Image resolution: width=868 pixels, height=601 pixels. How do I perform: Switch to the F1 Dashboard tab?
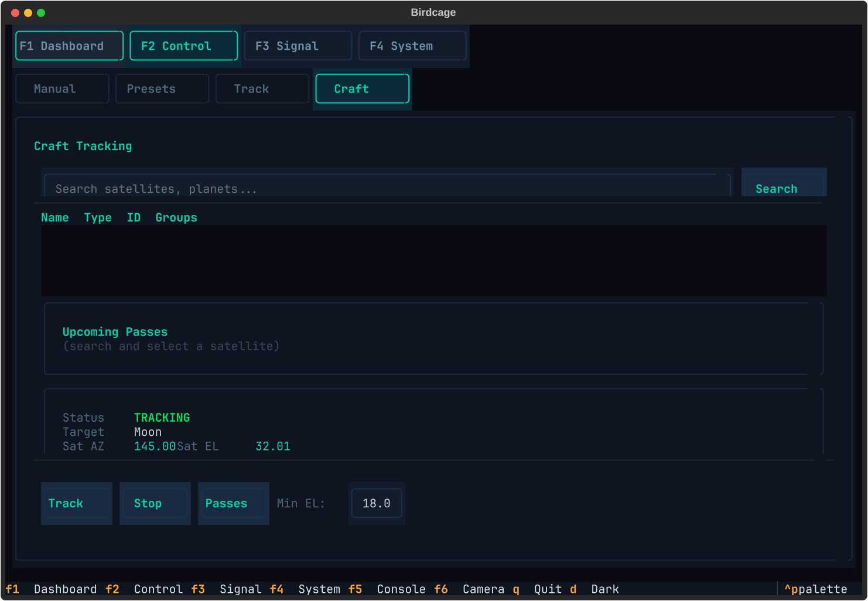coord(69,46)
